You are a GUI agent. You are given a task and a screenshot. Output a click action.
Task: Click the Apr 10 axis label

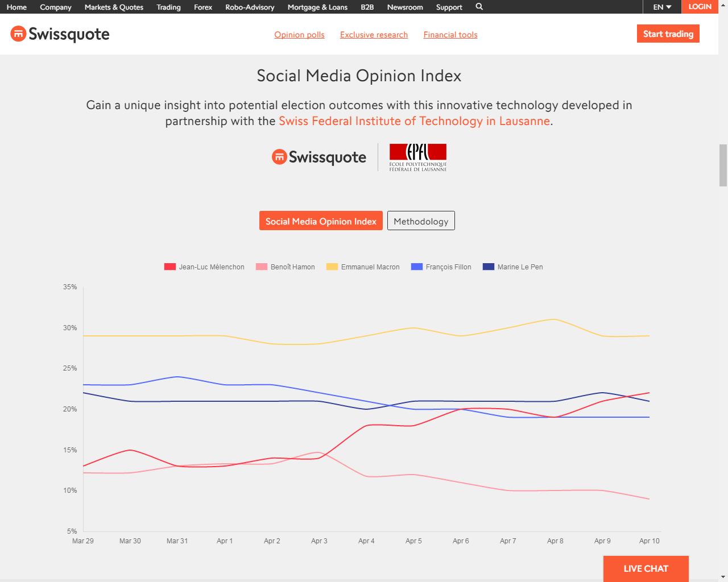click(649, 541)
